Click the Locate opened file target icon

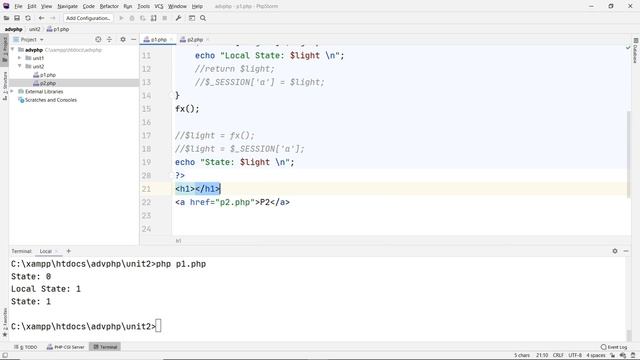[98, 39]
